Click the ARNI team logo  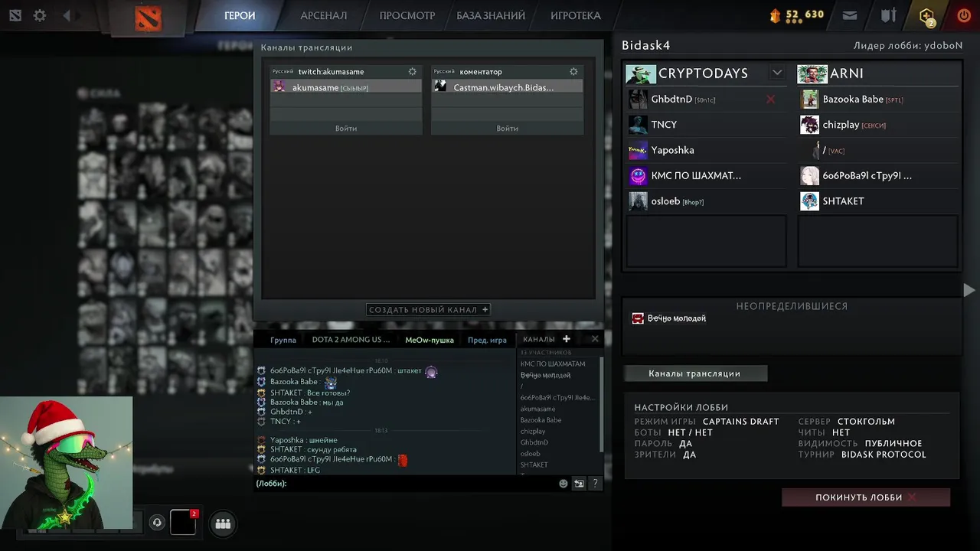812,73
